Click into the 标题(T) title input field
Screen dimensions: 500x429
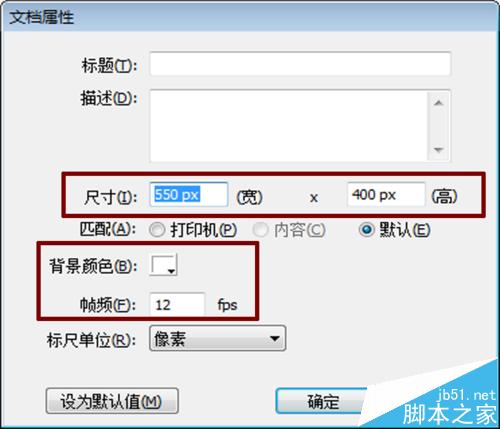pos(300,64)
